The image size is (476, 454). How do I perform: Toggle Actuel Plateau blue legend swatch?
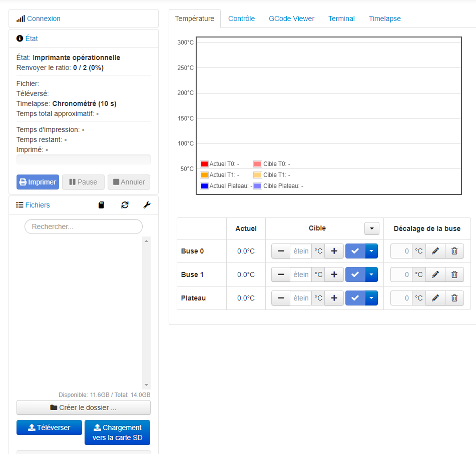pyautogui.click(x=204, y=186)
